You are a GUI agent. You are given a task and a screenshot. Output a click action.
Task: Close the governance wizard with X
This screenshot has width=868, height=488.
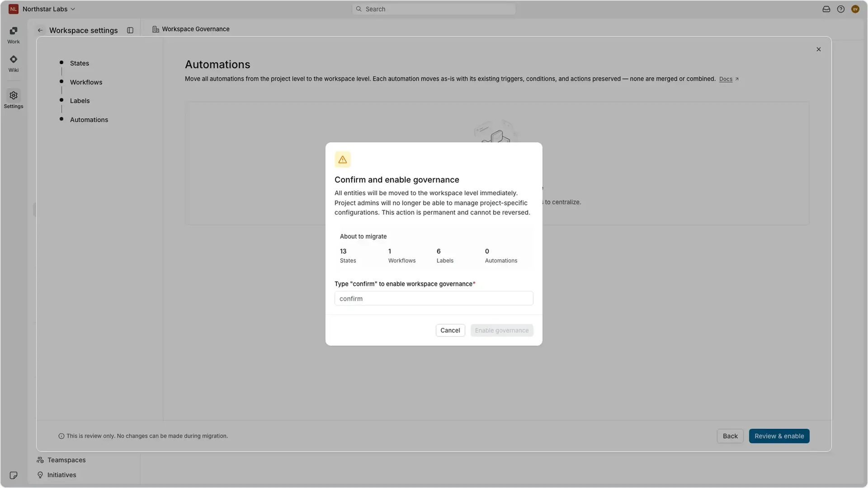[x=819, y=49]
